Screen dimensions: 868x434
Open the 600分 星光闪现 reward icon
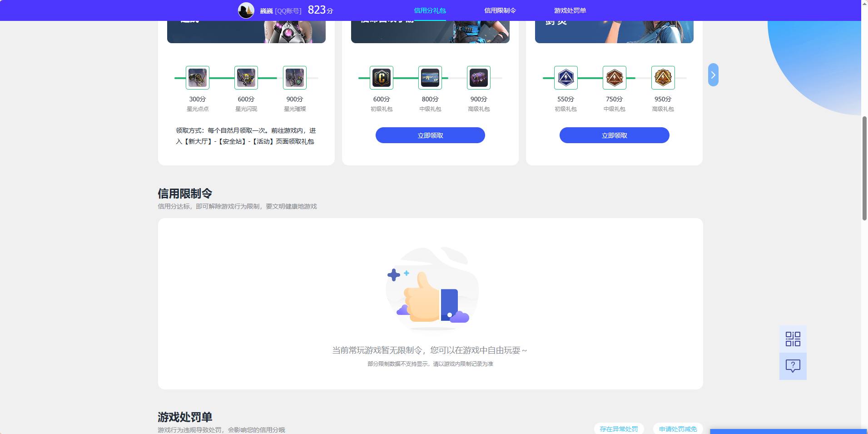(x=246, y=78)
